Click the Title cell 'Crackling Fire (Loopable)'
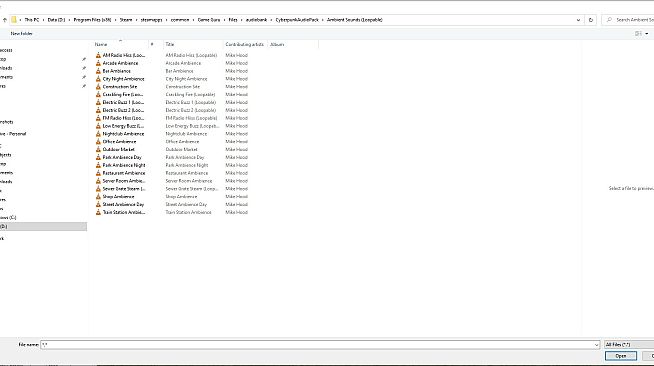The height and width of the screenshot is (366, 654). [x=190, y=95]
